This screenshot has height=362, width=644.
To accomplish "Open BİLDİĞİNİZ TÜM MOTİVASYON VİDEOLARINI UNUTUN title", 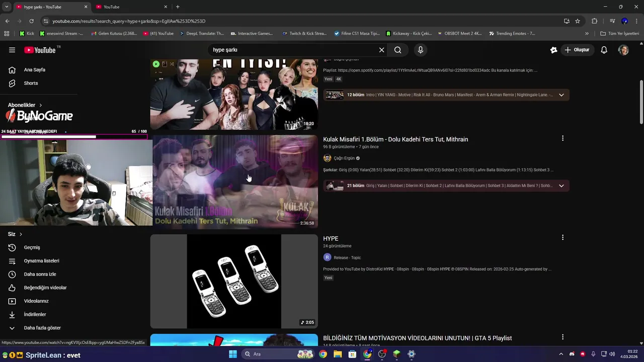I will click(417, 338).
